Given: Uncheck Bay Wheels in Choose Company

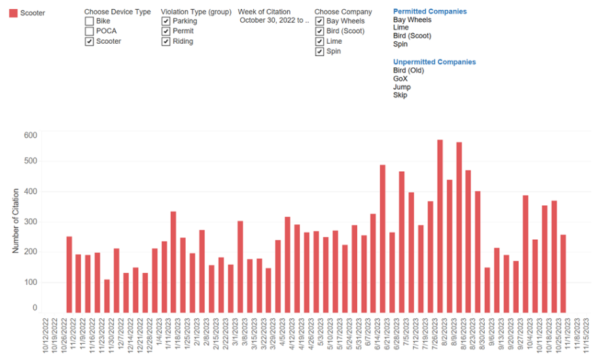Looking at the screenshot, I should point(319,22).
